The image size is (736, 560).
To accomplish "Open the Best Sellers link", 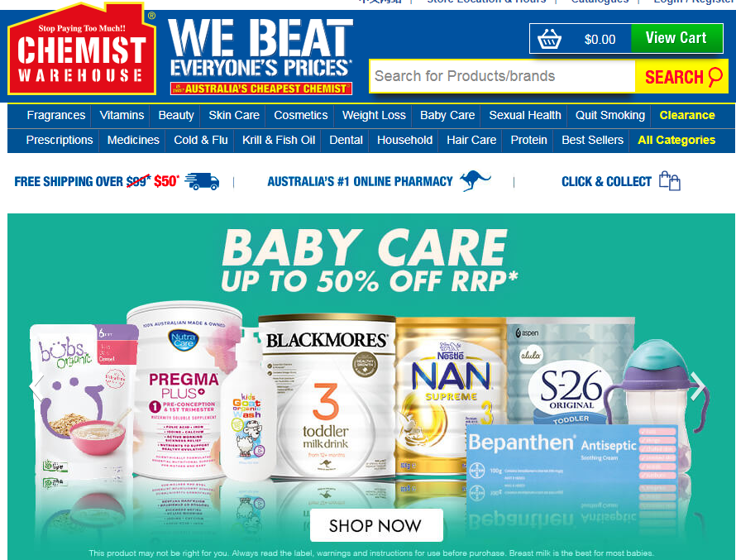I will click(x=592, y=140).
